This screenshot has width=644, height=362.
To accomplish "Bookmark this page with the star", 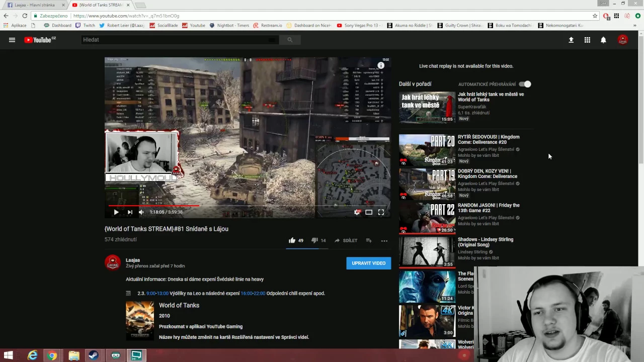I will pyautogui.click(x=595, y=16).
